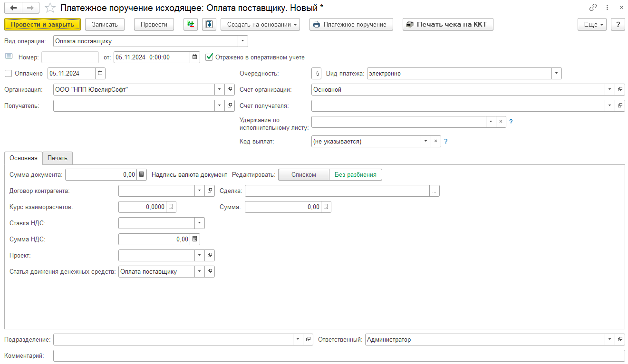Click the Записать button

point(105,24)
